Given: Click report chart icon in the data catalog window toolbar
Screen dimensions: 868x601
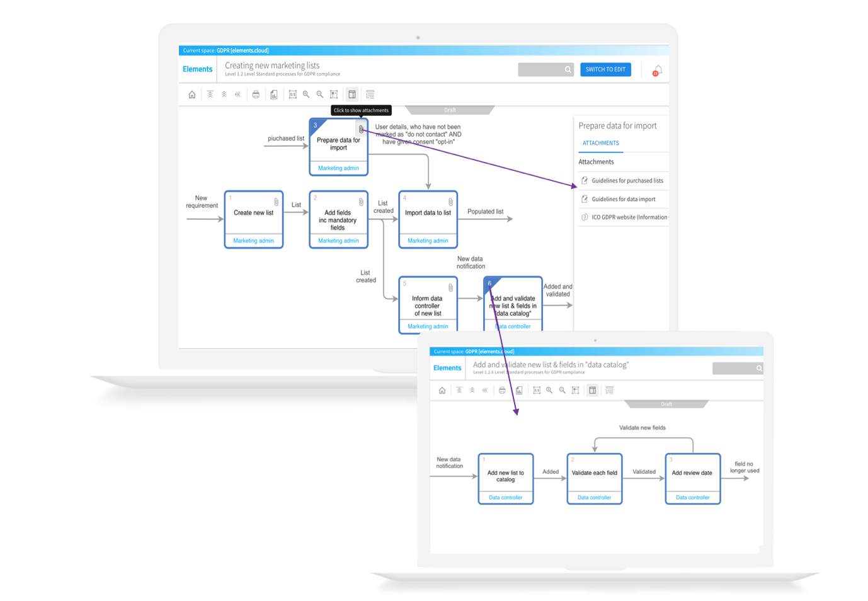Looking at the screenshot, I should click(519, 391).
